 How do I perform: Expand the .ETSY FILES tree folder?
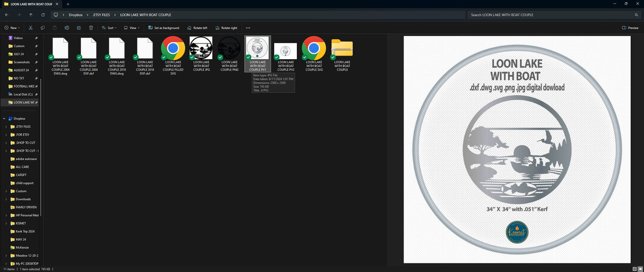click(6, 126)
